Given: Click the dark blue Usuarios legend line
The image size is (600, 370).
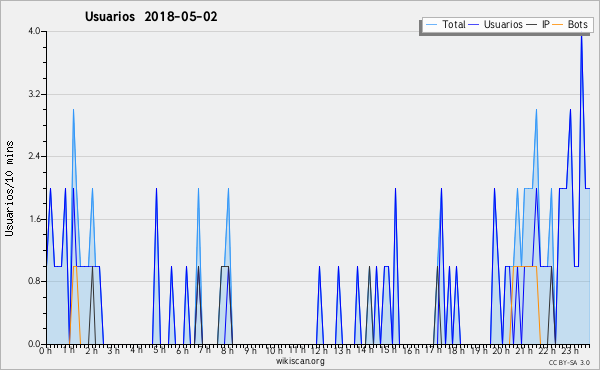Looking at the screenshot, I should pyautogui.click(x=474, y=24).
